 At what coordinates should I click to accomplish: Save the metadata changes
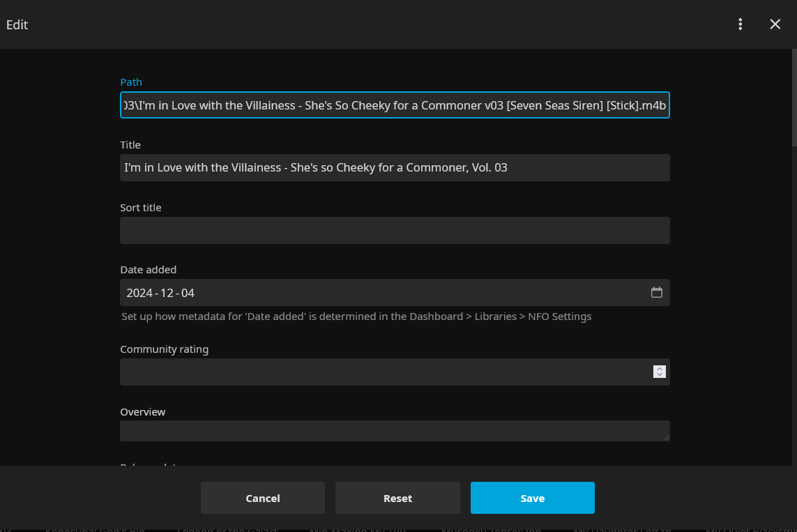[x=532, y=498]
